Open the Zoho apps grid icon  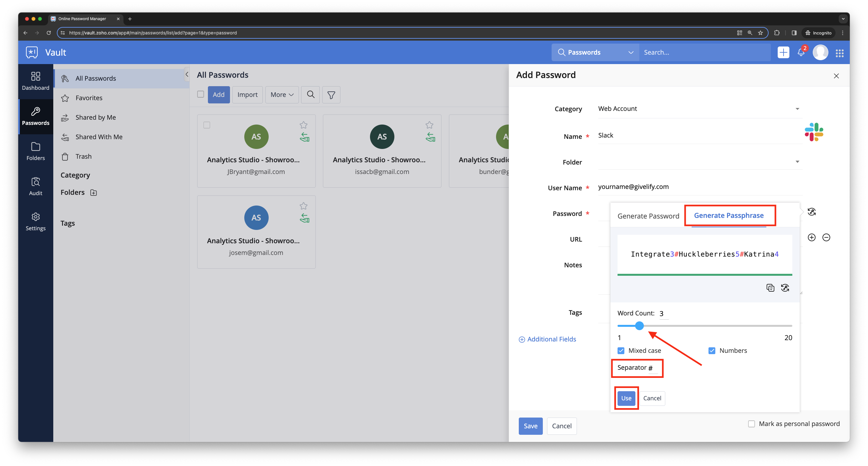[x=839, y=53]
